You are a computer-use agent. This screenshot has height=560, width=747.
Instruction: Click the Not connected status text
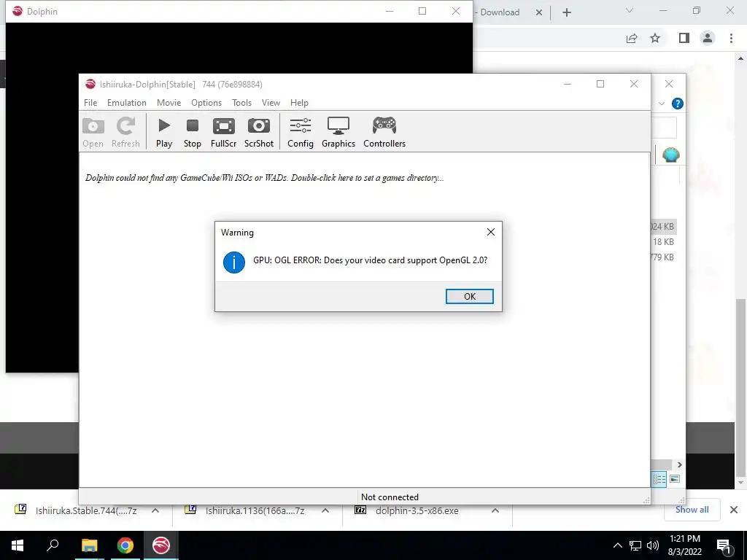coord(390,497)
